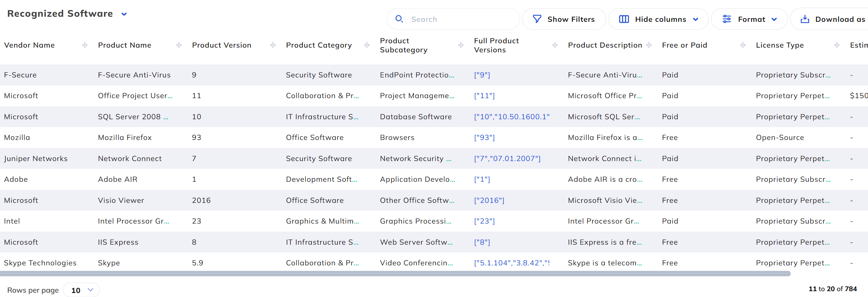Click Product Subcategory column resize handle icon

pos(461,45)
